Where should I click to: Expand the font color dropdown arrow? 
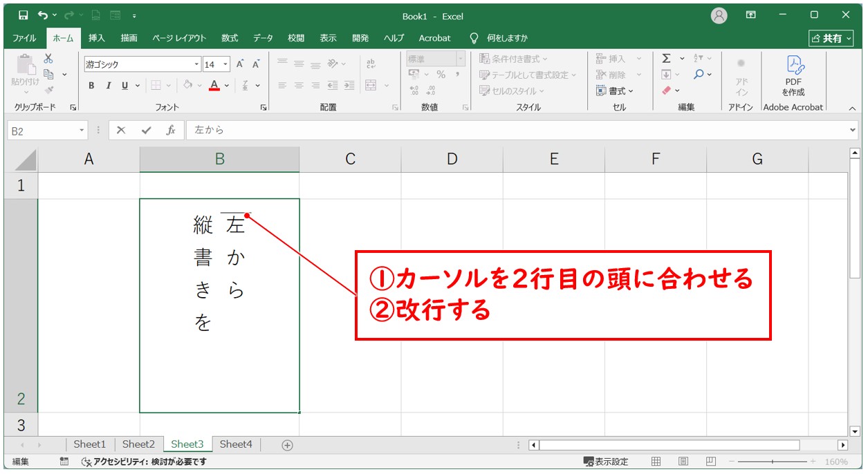click(x=227, y=86)
